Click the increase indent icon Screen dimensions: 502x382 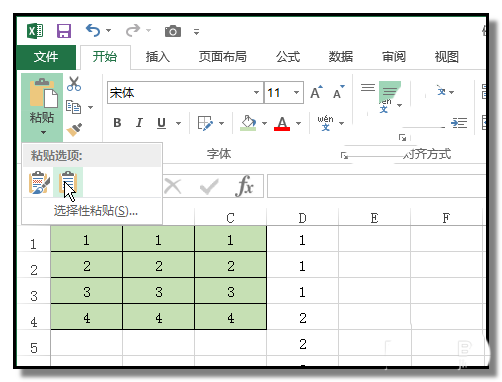[459, 123]
